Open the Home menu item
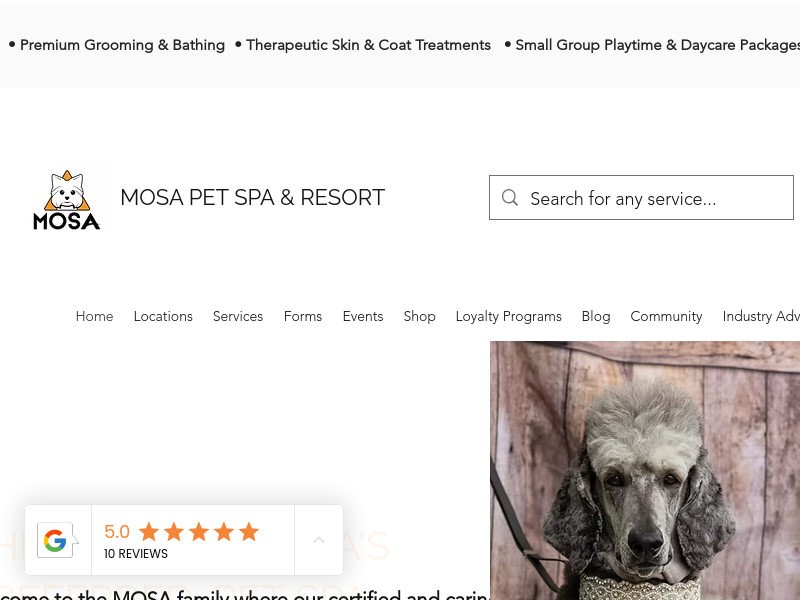This screenshot has width=800, height=600. click(x=94, y=316)
